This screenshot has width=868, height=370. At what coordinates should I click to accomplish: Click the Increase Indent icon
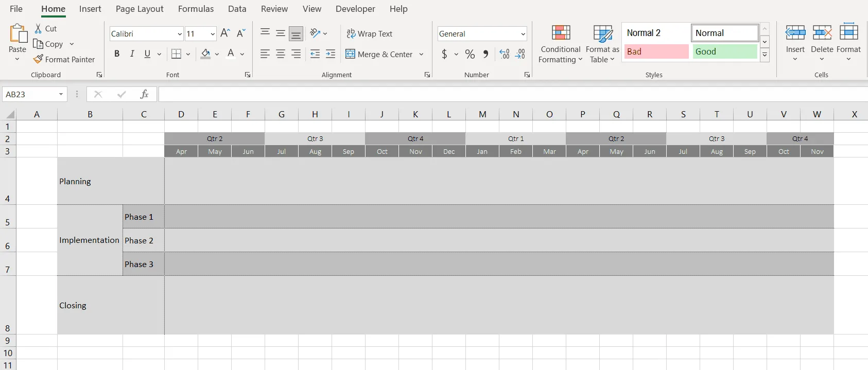[331, 54]
